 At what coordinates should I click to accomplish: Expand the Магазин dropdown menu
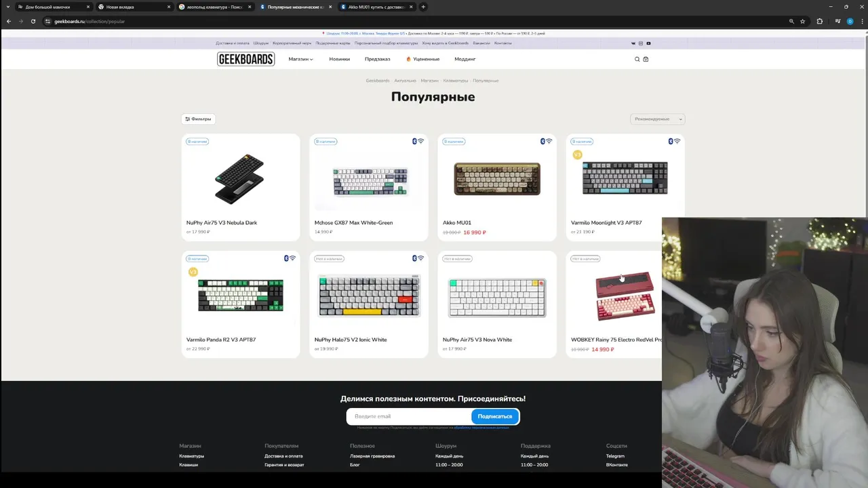(300, 59)
